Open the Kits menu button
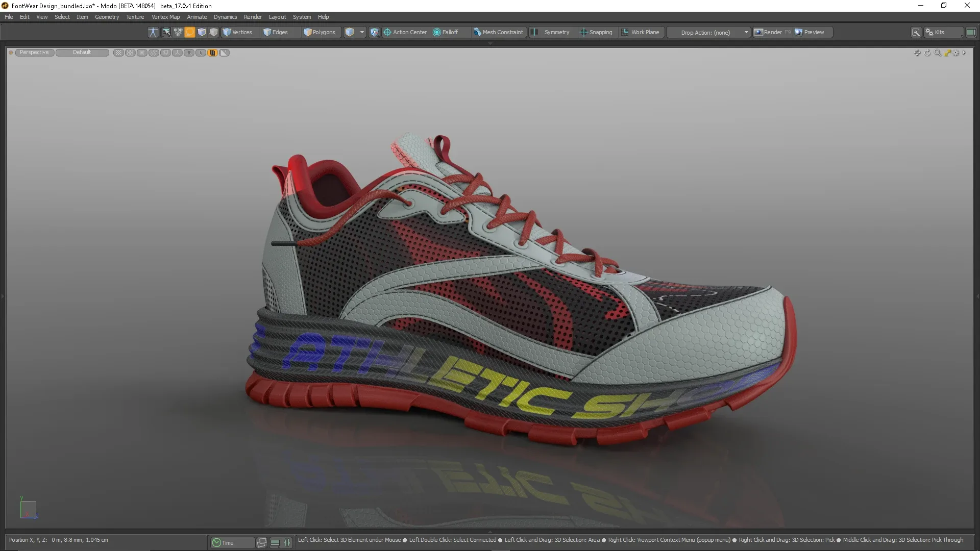 click(943, 32)
